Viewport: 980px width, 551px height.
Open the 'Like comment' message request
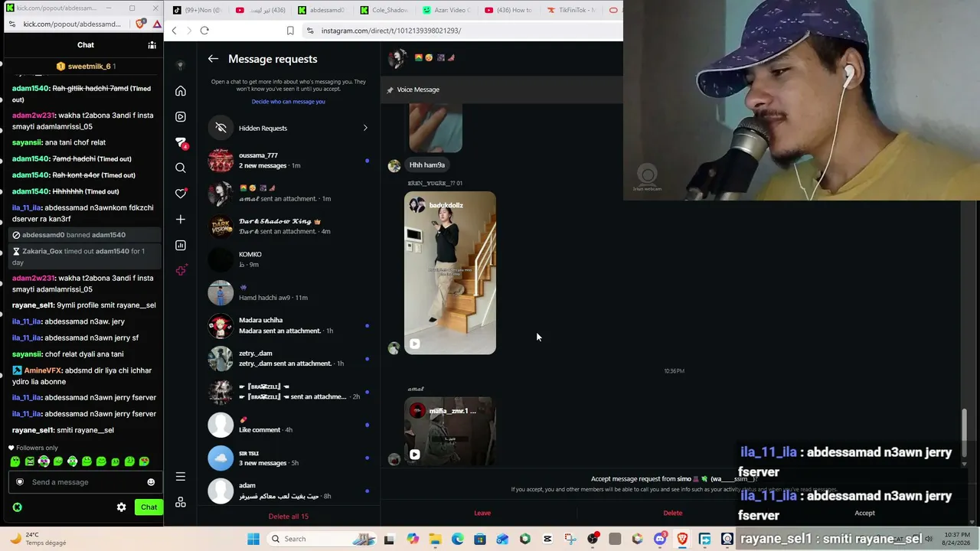pyautogui.click(x=289, y=425)
